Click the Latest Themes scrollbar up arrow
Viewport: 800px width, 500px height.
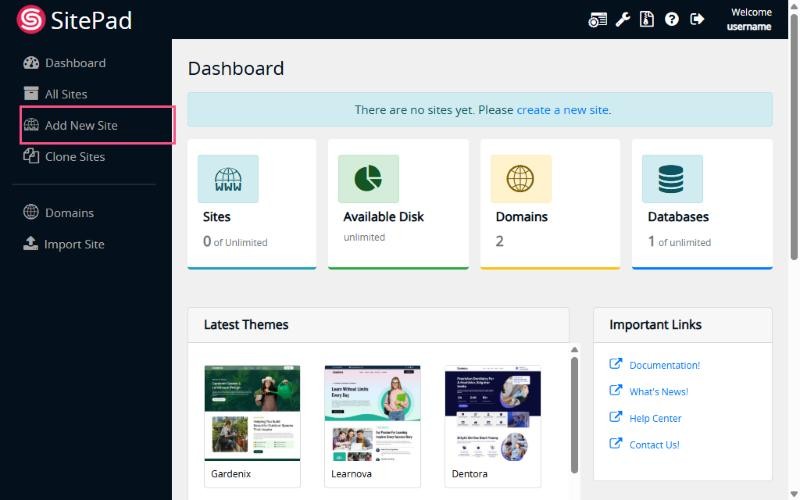click(574, 349)
